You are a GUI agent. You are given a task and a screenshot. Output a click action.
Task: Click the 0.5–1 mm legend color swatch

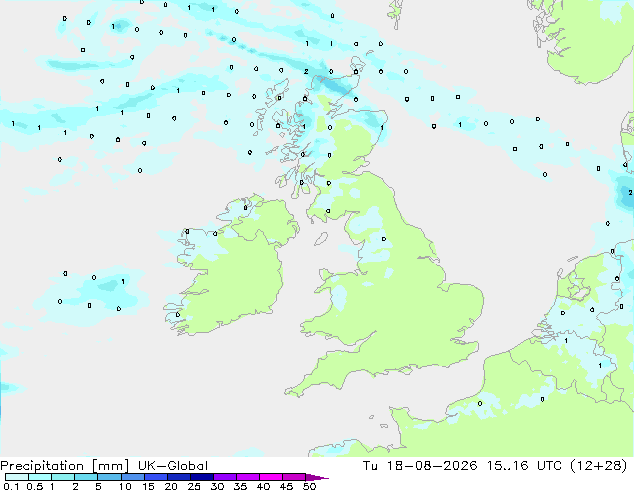[x=40, y=477]
